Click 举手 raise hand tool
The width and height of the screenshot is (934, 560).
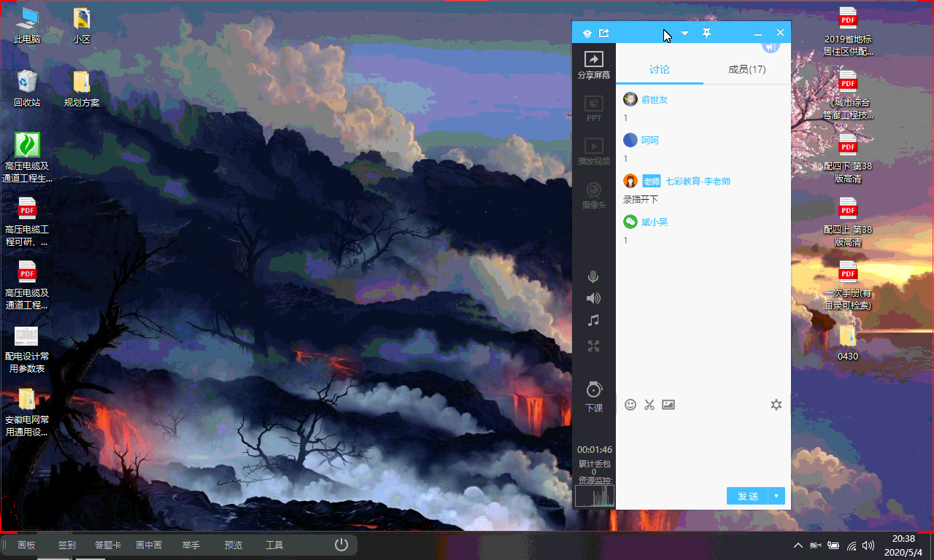(191, 545)
